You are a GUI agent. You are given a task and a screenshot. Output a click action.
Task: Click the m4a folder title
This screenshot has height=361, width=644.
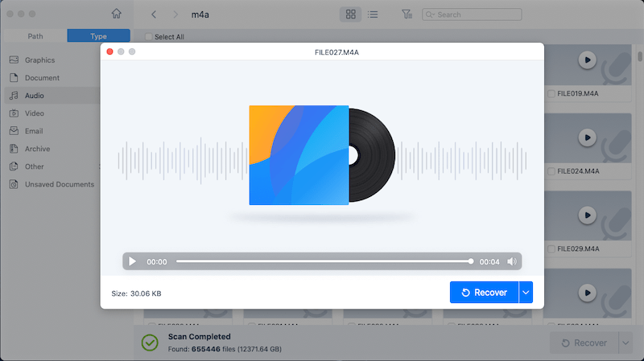[x=200, y=14]
